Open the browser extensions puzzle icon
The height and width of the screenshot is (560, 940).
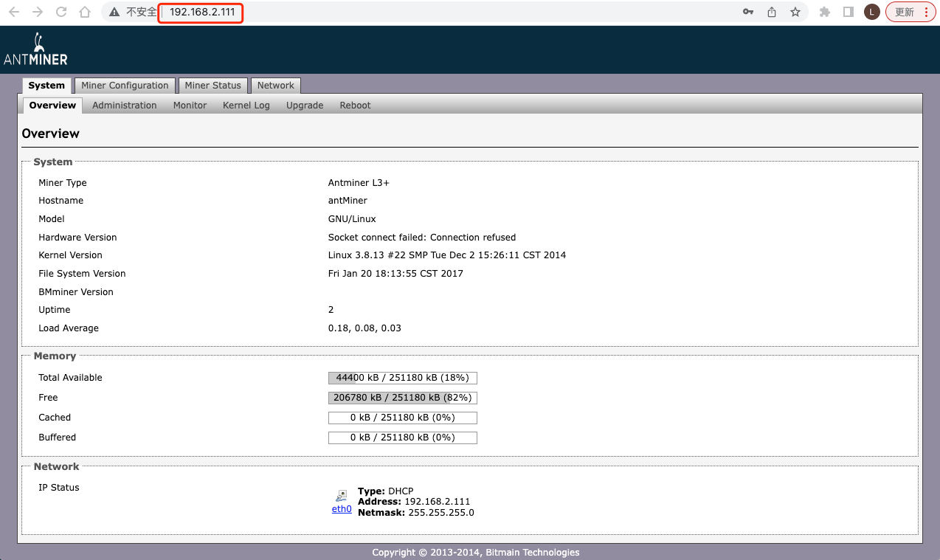coord(824,12)
